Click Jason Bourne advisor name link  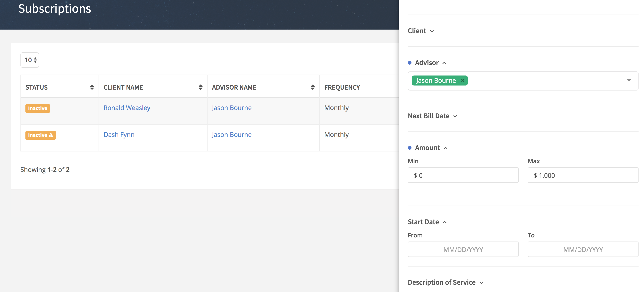point(231,108)
